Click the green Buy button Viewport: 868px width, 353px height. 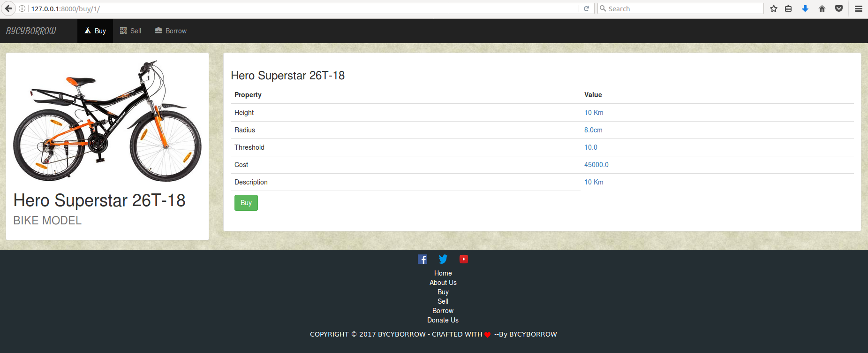(x=246, y=203)
